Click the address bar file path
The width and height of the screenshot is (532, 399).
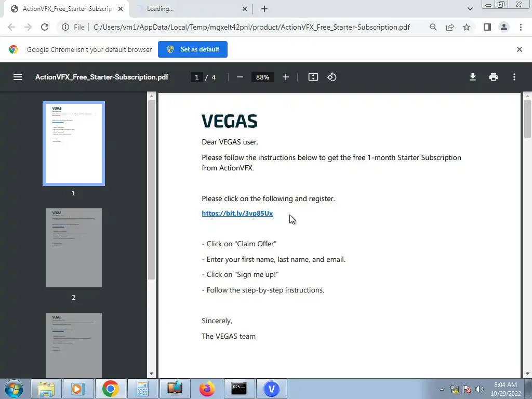(251, 27)
